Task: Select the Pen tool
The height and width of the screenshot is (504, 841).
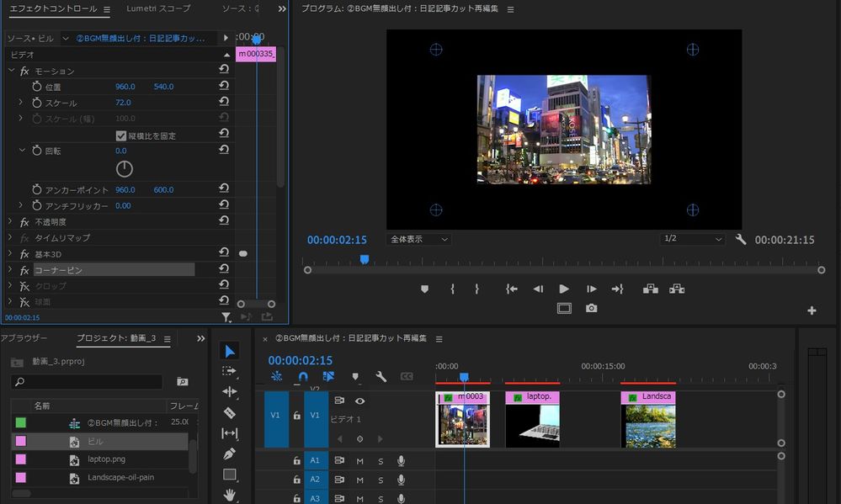Action: coord(230,454)
